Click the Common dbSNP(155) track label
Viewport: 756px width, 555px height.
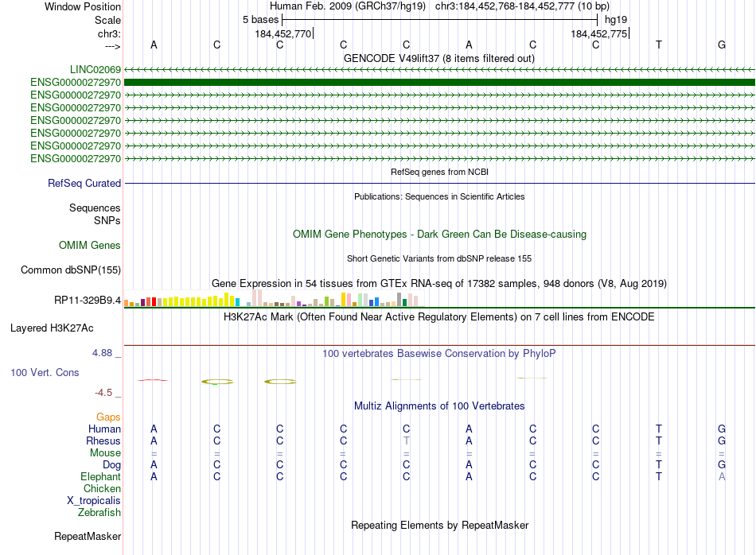(71, 270)
